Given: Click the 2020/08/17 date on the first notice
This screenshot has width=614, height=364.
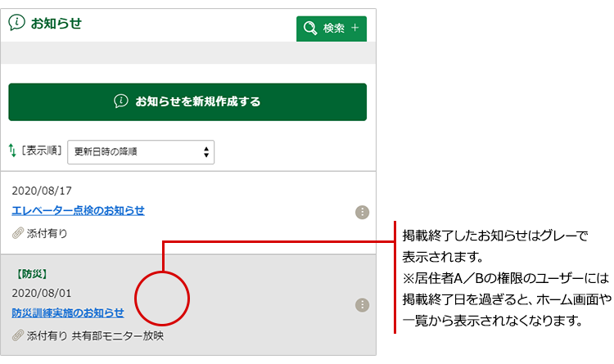Looking at the screenshot, I should (x=42, y=191).
